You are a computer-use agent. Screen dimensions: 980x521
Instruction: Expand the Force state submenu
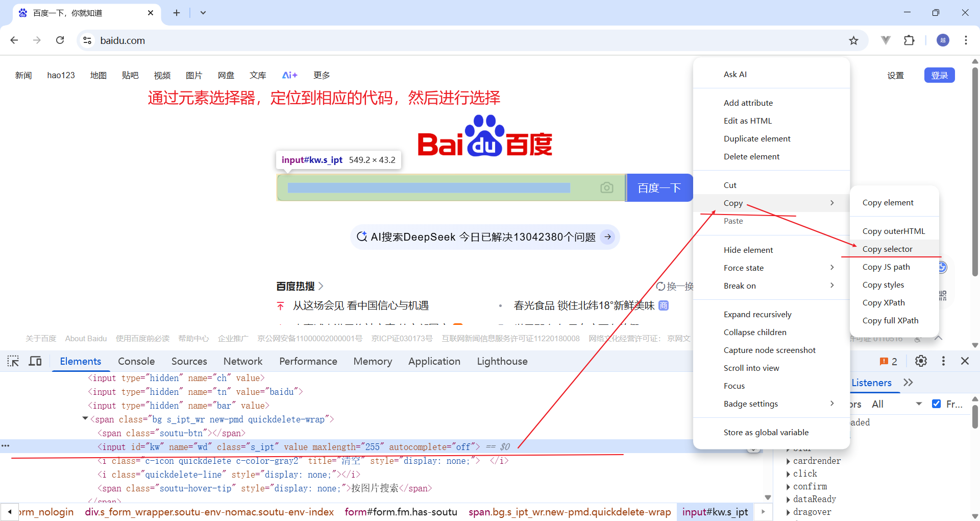tap(832, 268)
